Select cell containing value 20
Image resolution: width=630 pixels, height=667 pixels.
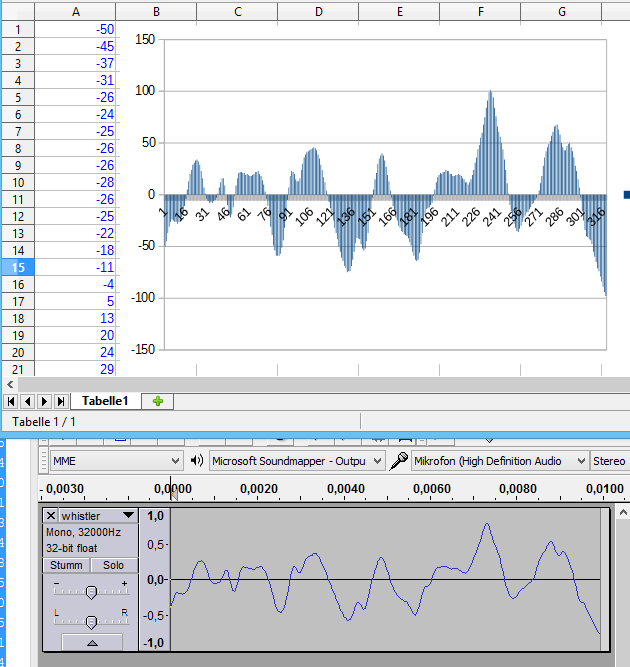click(75, 336)
